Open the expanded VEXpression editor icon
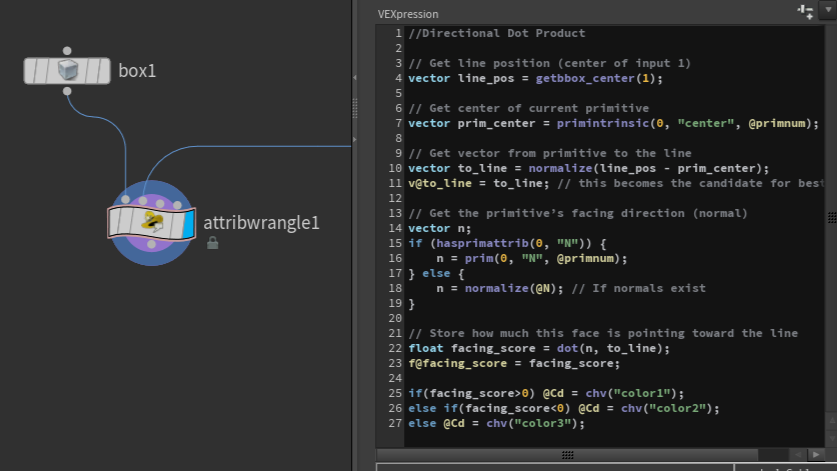The image size is (837, 471). click(x=806, y=11)
